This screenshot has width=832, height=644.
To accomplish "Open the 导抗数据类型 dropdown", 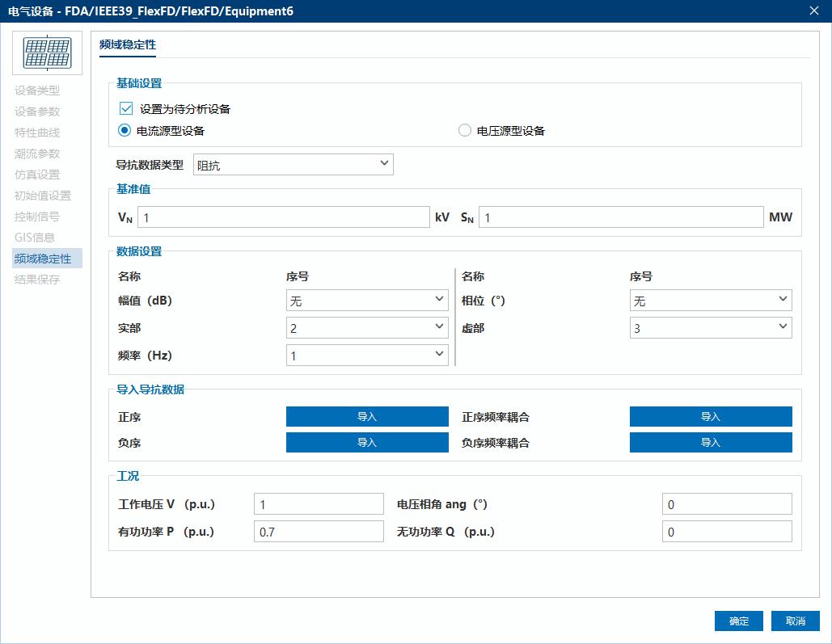I will (x=293, y=163).
